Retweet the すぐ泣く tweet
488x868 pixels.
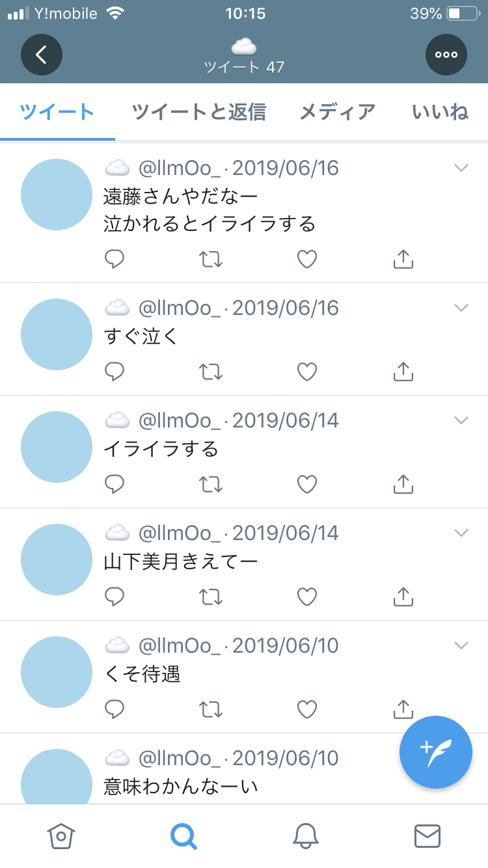(x=211, y=372)
